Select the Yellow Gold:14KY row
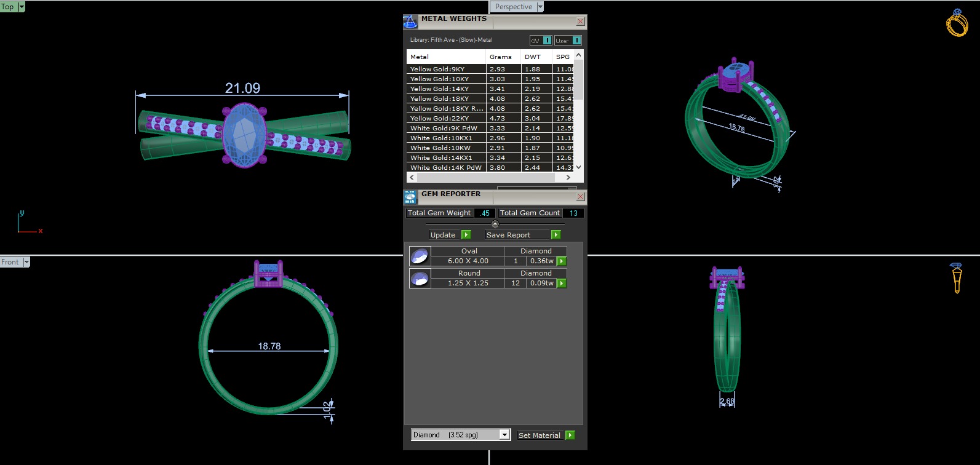The height and width of the screenshot is (465, 980). pos(490,89)
